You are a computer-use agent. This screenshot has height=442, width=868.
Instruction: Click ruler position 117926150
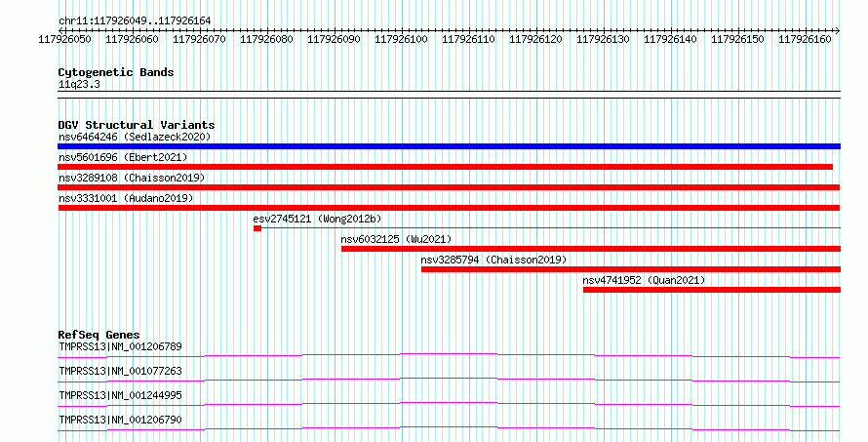coord(738,39)
